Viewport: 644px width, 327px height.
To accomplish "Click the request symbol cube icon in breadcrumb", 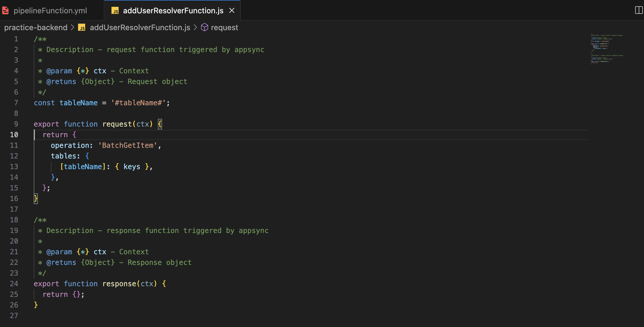I will (204, 27).
